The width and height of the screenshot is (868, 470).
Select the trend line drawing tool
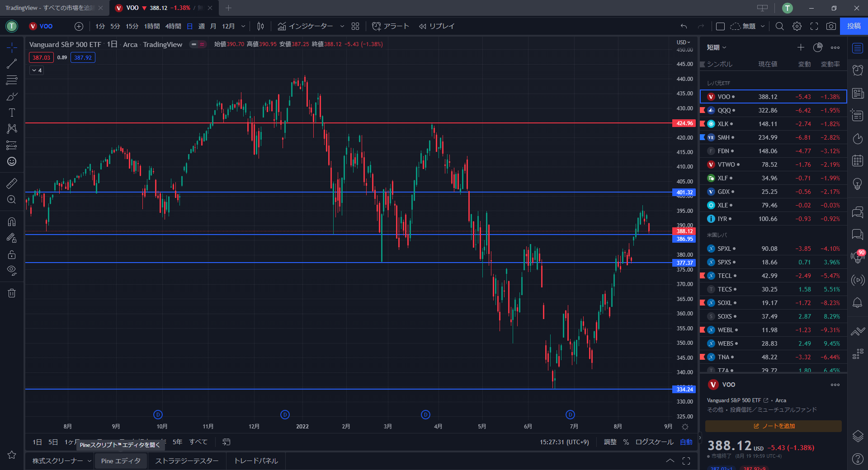coord(12,64)
